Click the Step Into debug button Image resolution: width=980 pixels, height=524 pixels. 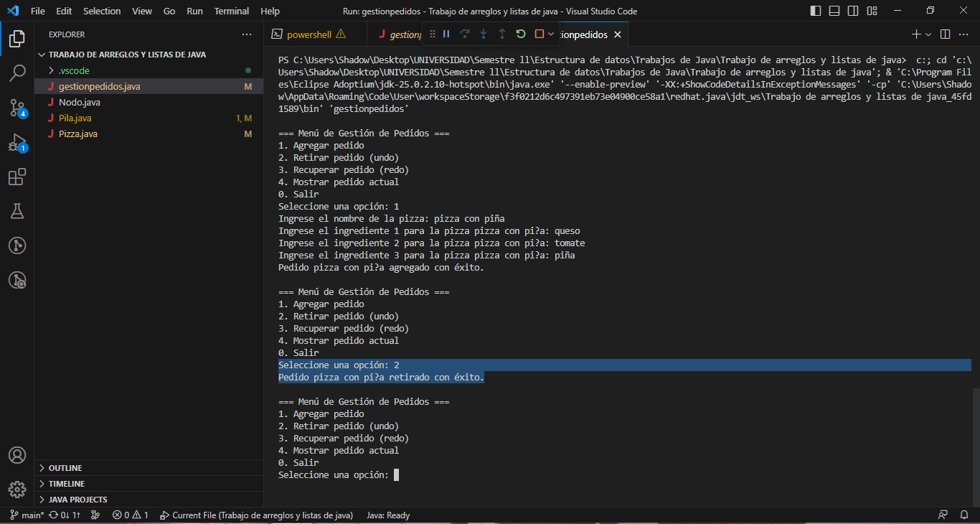pos(484,34)
